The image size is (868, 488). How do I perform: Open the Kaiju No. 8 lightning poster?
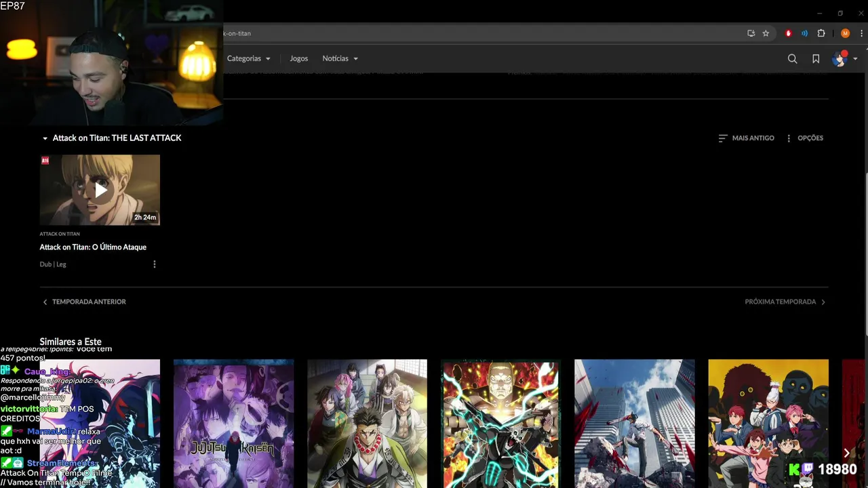point(500,424)
